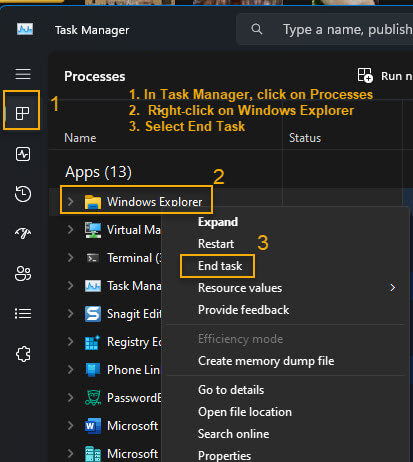Select the Windows Explorer row name
Screen dimensions: 413x462
[x=154, y=202]
